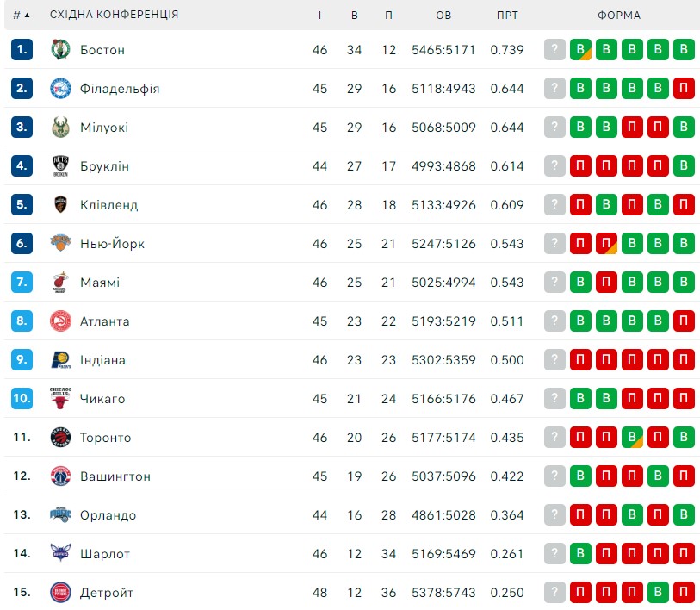
Task: Click the rank 7 light-blue position badge
Action: tap(22, 282)
